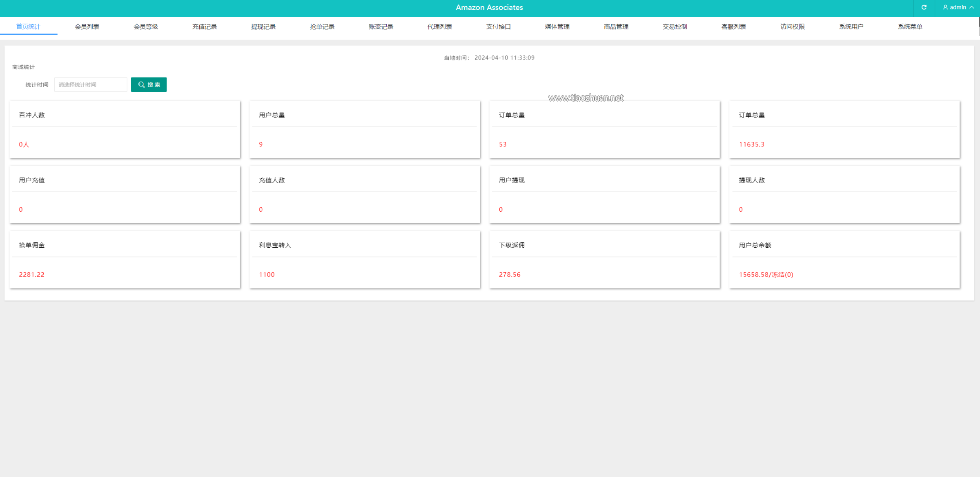Click the 首页统计 active tab
The image size is (980, 477).
click(x=28, y=27)
